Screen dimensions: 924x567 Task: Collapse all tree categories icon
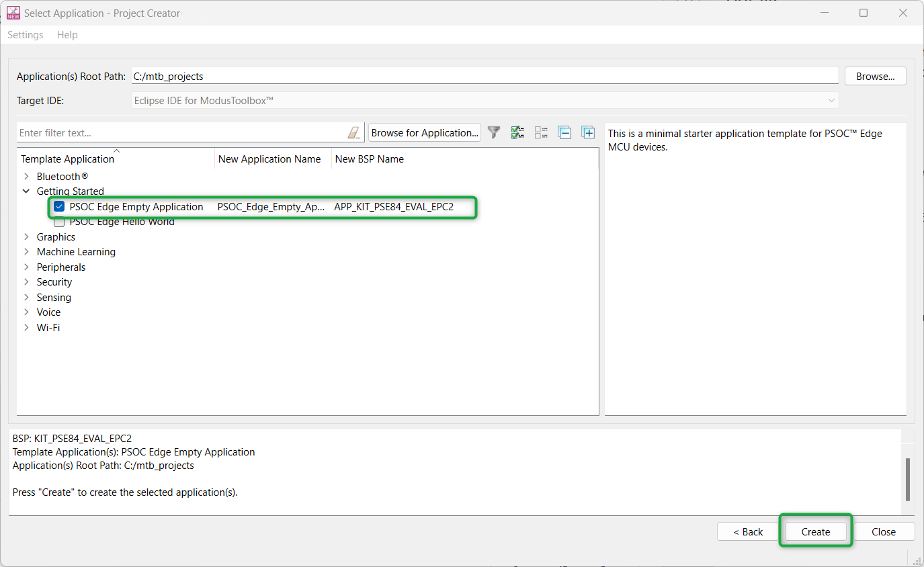pos(564,132)
